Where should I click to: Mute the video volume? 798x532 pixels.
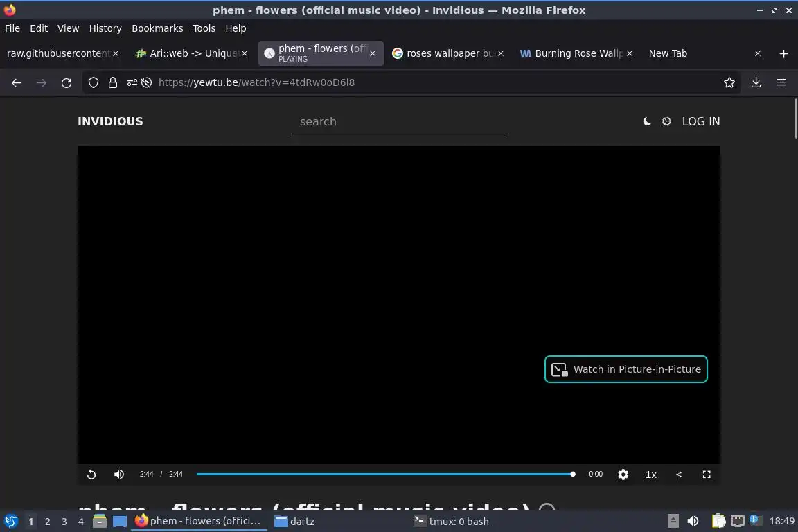coord(119,475)
